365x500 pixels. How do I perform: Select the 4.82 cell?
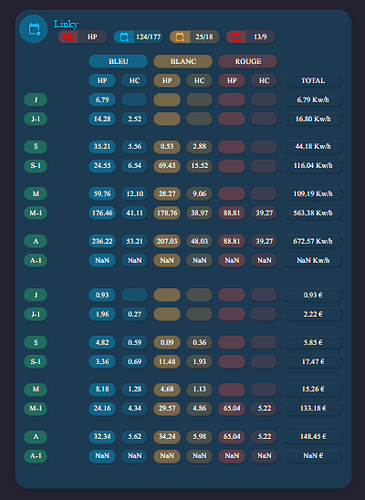click(102, 342)
